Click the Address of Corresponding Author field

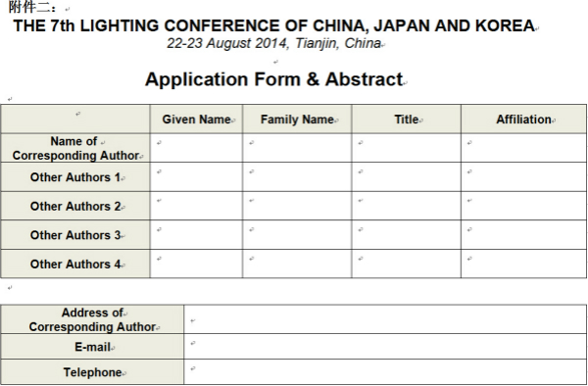pyautogui.click(x=385, y=319)
